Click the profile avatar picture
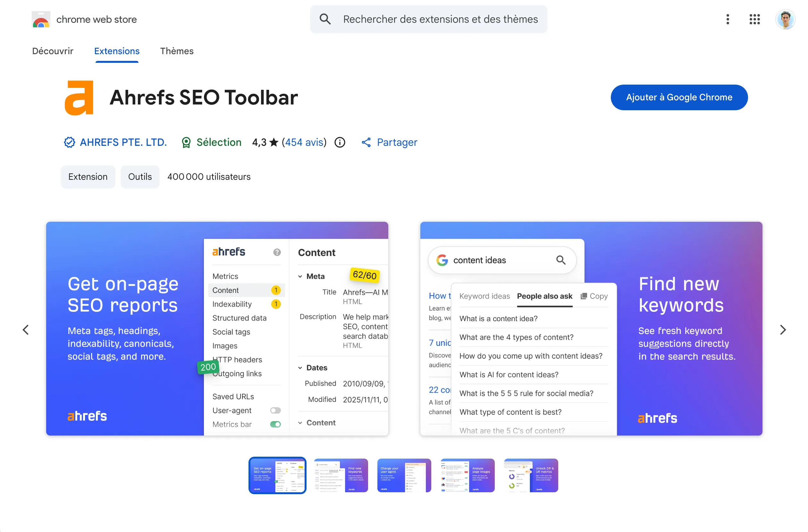 (x=785, y=19)
